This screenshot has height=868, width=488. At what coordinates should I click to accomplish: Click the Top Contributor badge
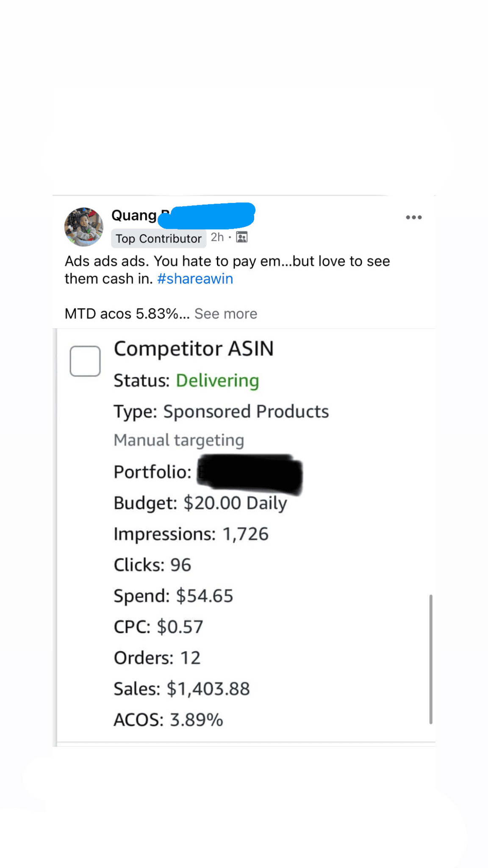(158, 239)
